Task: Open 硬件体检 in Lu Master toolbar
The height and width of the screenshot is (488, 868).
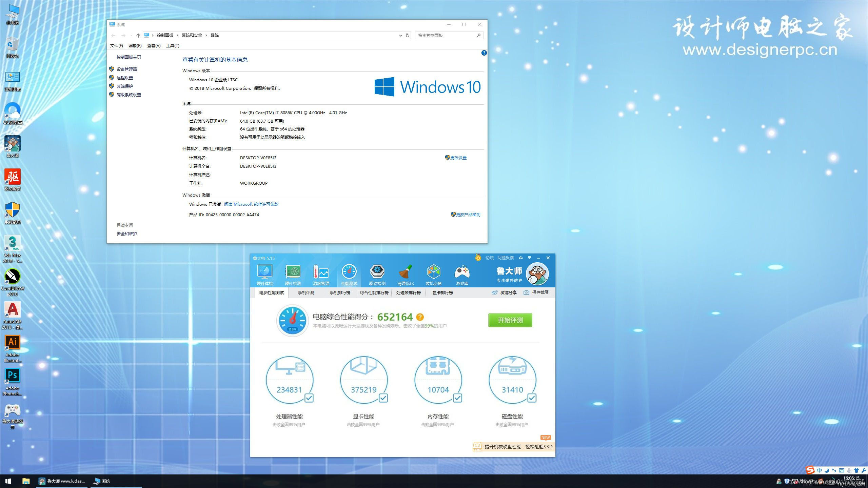Action: [x=265, y=275]
